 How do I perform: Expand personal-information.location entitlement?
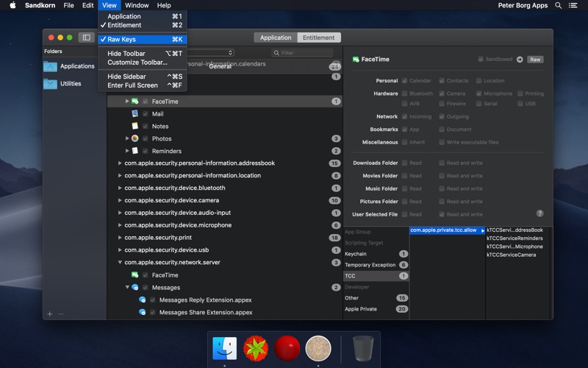click(x=120, y=175)
